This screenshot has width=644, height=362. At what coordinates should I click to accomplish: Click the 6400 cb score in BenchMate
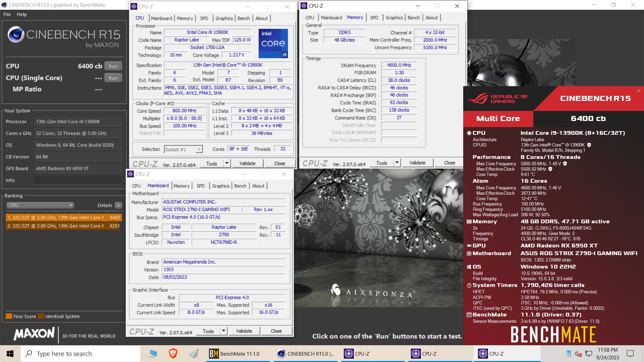[x=588, y=119]
